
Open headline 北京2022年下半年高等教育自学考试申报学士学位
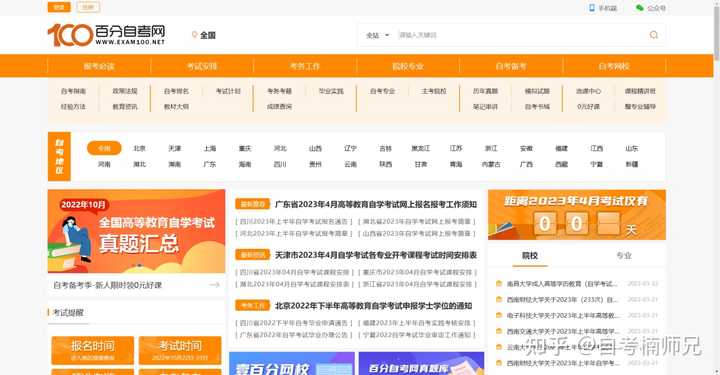pyautogui.click(x=373, y=306)
